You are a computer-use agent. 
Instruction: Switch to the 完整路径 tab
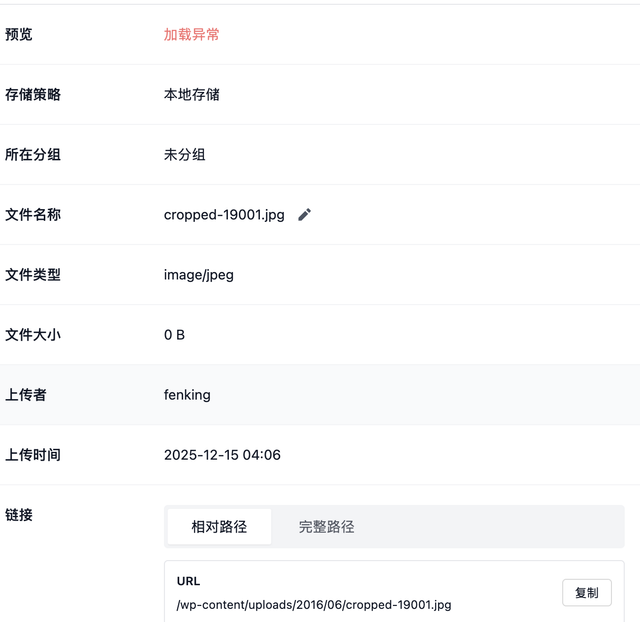coord(326,526)
